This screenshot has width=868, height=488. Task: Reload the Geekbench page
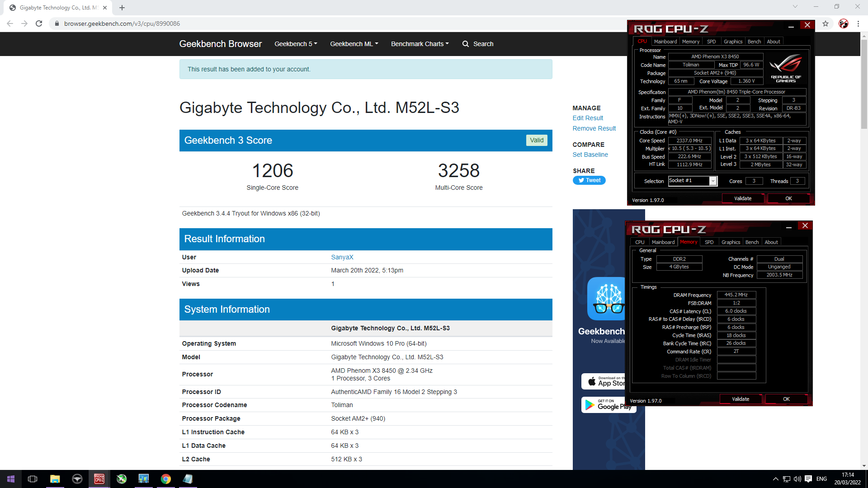[39, 23]
